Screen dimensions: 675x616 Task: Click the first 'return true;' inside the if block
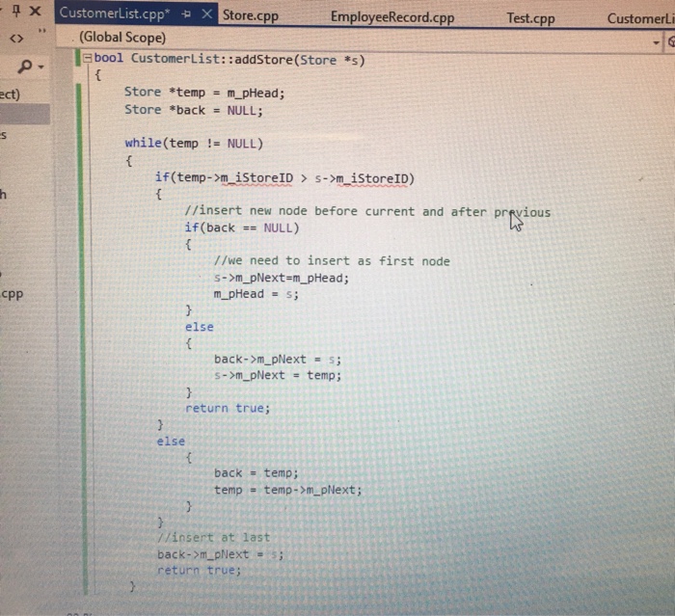(x=228, y=408)
